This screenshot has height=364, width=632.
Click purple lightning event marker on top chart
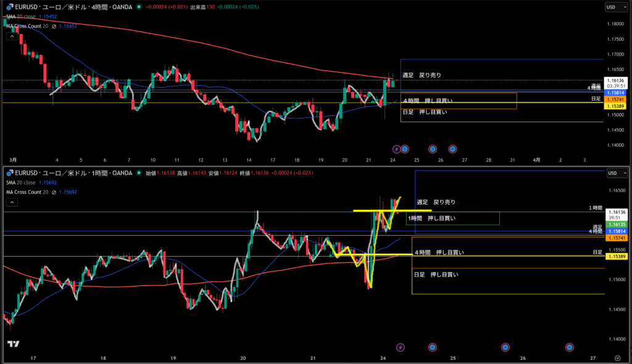[396, 149]
